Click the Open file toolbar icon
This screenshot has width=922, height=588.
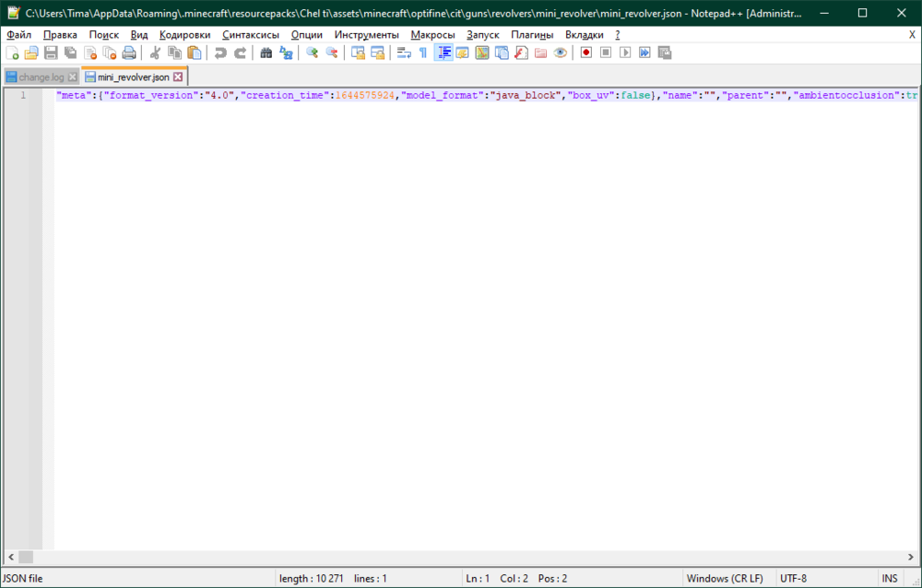(31, 53)
